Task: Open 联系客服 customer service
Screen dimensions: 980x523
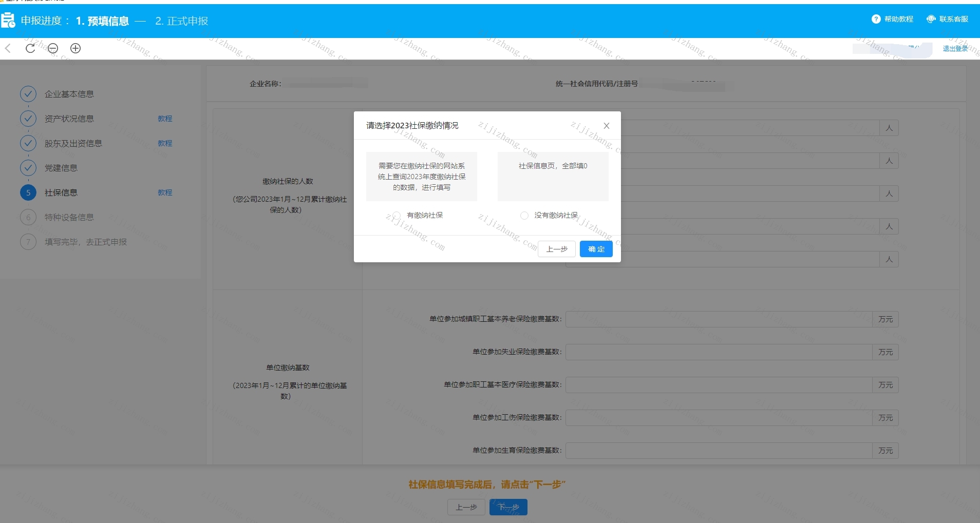Action: click(x=947, y=19)
